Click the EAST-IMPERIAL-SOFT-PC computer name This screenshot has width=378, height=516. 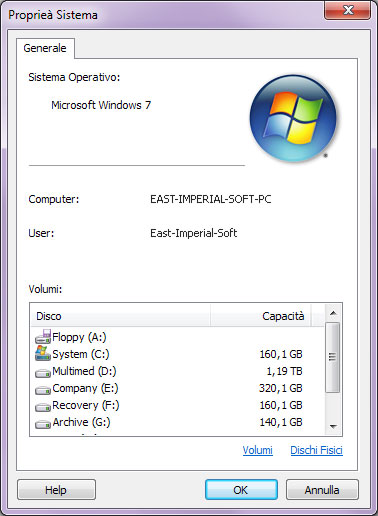[x=211, y=199]
